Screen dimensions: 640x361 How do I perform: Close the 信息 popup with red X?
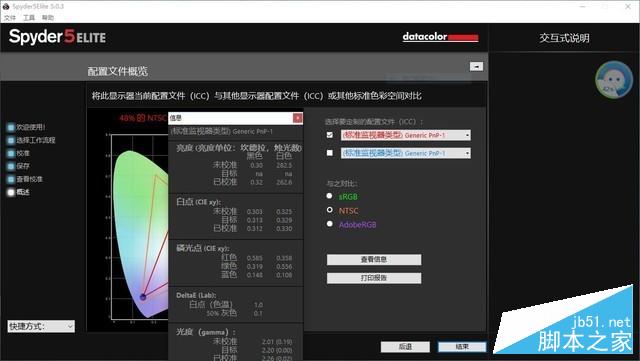pos(298,118)
